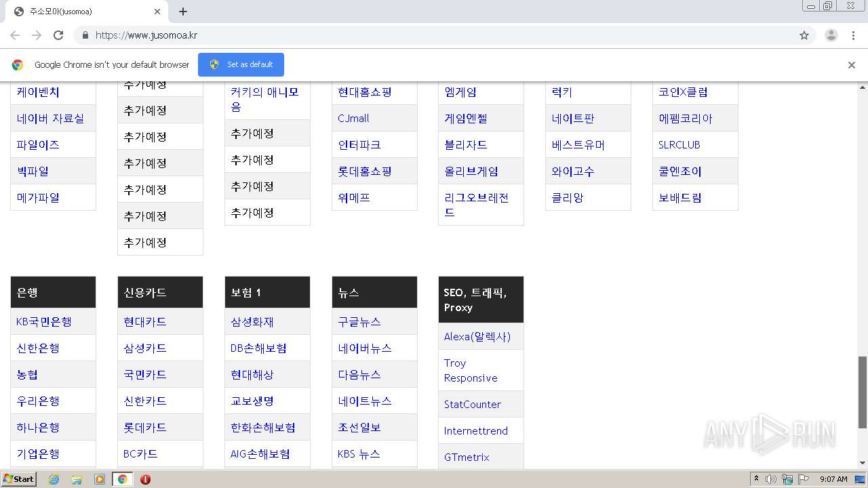Viewport: 868px width, 488px height.
Task: Open Windows Explorer from the taskbar
Action: point(77,479)
